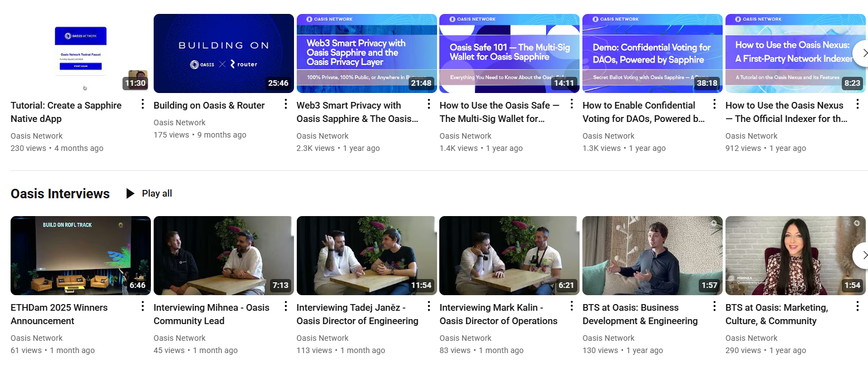The image size is (868, 367).
Task: Open options menu for Web3 Smart Privacy video
Action: coord(429,104)
